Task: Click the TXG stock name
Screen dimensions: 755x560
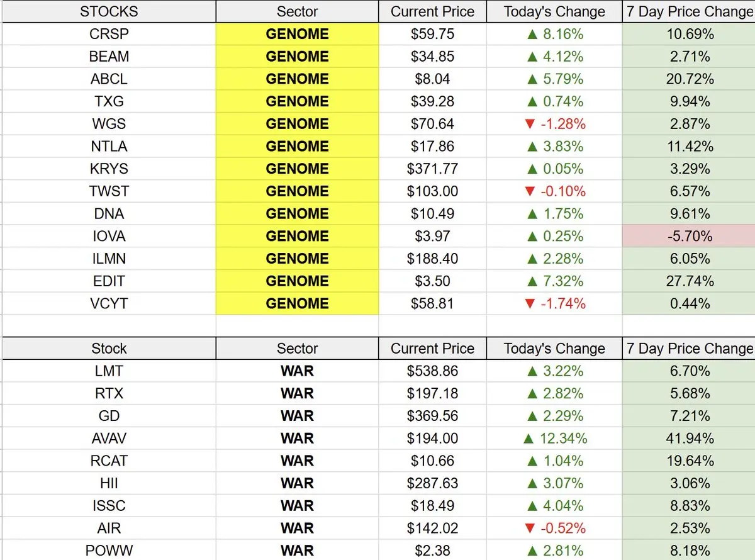Action: (109, 101)
